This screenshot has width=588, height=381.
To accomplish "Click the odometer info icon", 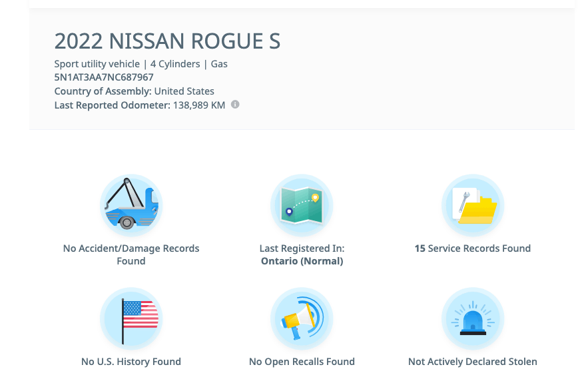I will coord(235,105).
